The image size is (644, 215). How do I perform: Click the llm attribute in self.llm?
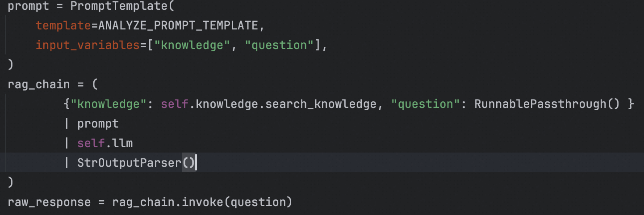point(122,143)
